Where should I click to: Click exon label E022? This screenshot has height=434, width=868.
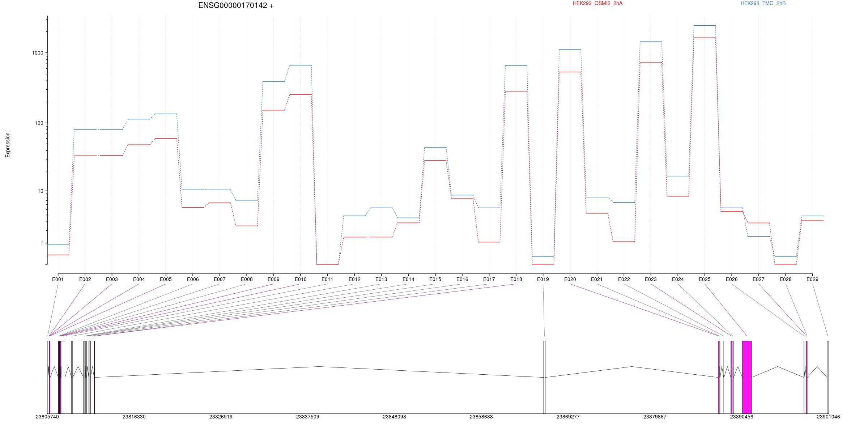click(624, 279)
